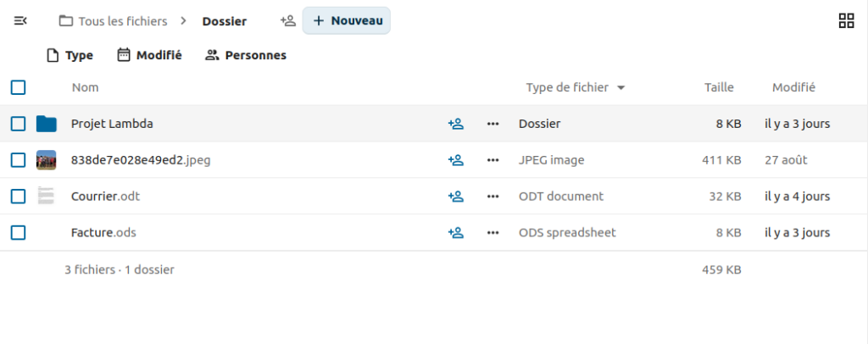The height and width of the screenshot is (344, 868).
Task: Open the Type filter dropdown
Action: pos(69,55)
